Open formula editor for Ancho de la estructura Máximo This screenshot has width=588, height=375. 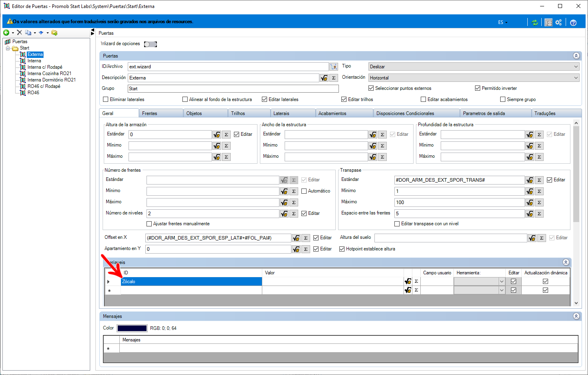point(372,157)
